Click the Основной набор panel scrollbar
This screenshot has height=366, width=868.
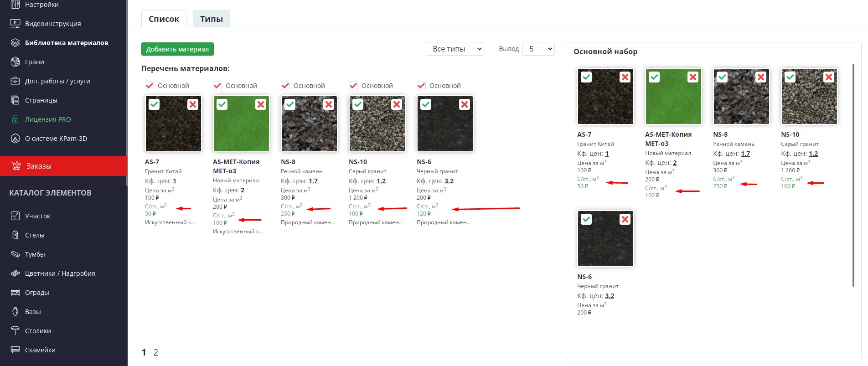point(853,175)
